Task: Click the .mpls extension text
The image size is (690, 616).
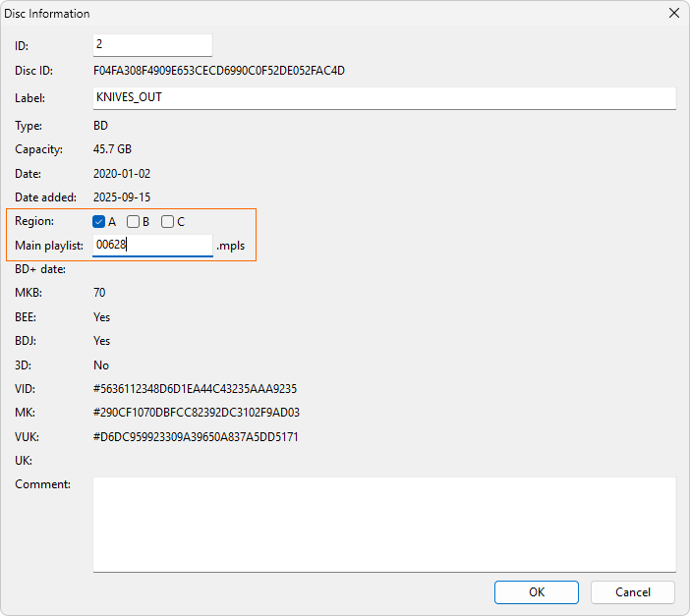Action: [x=230, y=246]
